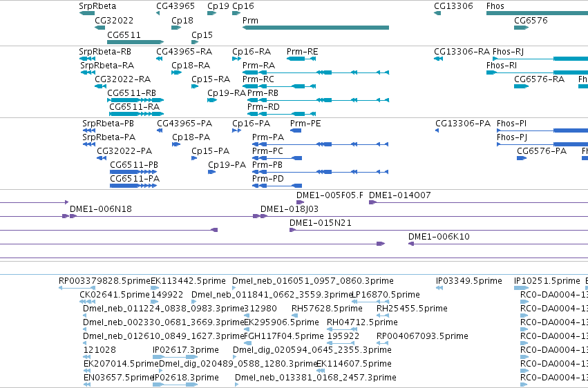
Task: Select transcript CG13306-RA
Action: coord(462,51)
